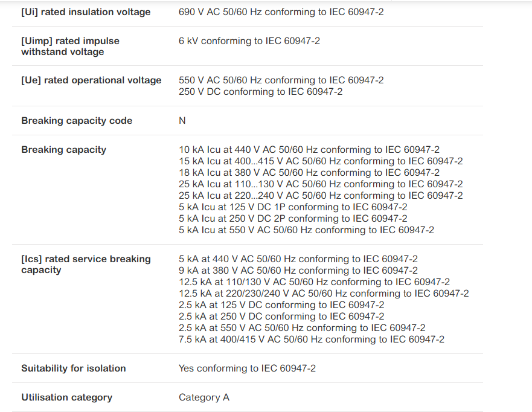Click the 12.5 kA at 220/230/240 V line

click(x=324, y=294)
